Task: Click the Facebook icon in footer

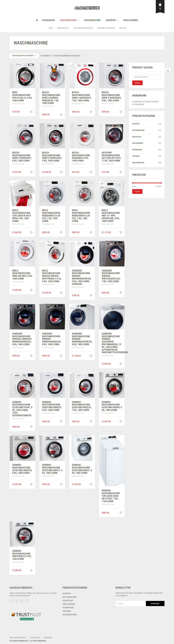Action: point(12,601)
